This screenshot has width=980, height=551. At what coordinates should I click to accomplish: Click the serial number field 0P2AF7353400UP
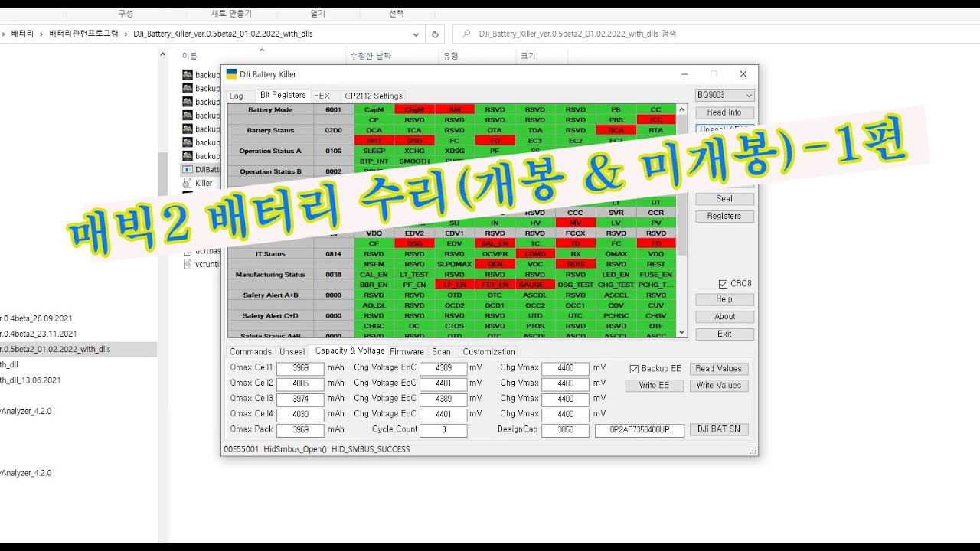[639, 431]
